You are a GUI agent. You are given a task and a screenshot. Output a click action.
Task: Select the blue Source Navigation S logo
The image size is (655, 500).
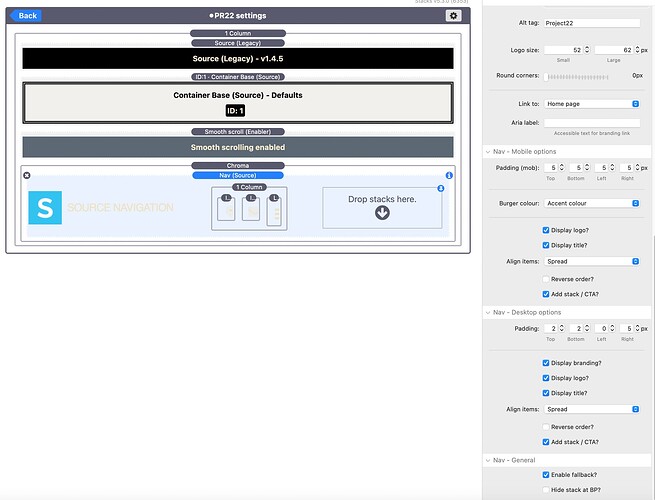pos(45,207)
